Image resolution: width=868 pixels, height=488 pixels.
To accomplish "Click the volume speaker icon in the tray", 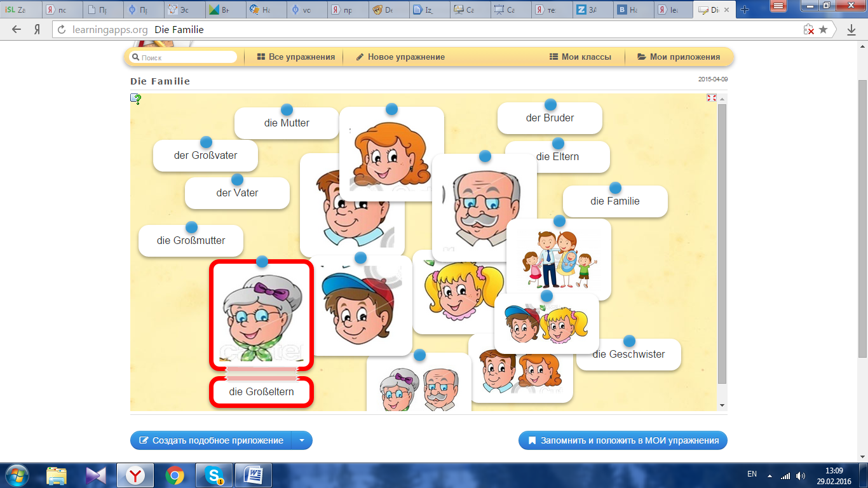I will (x=800, y=475).
